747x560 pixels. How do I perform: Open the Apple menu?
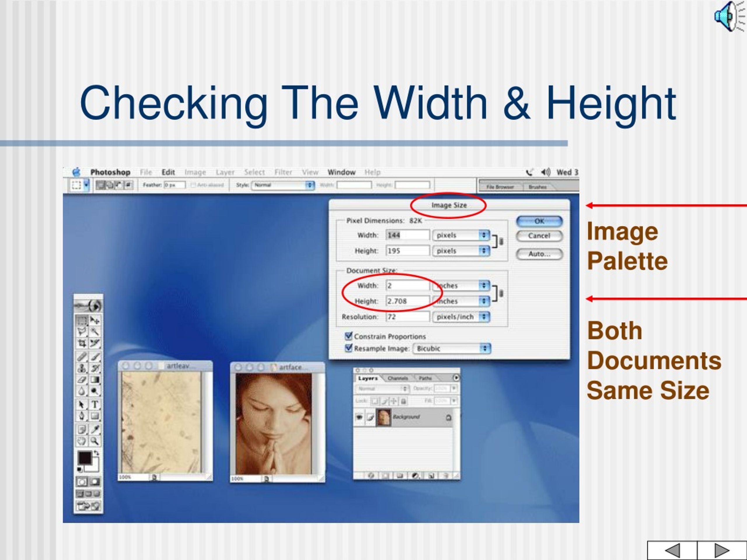[77, 172]
